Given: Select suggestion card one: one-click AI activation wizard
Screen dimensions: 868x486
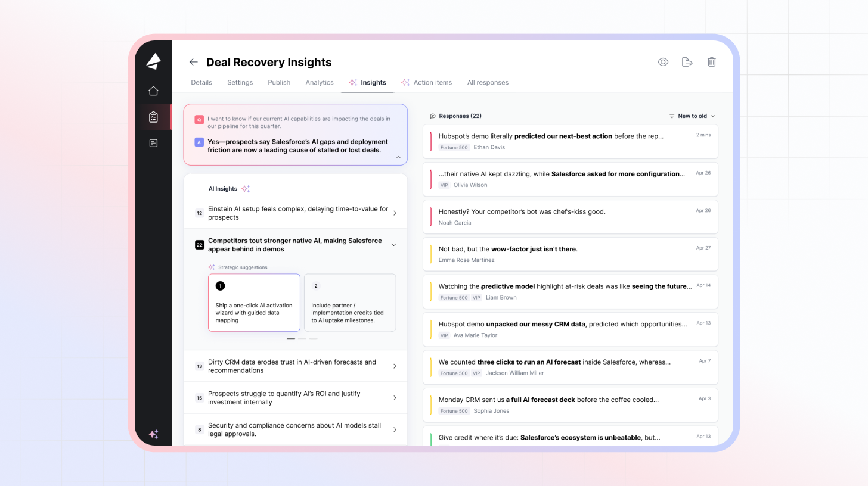Looking at the screenshot, I should [x=254, y=303].
